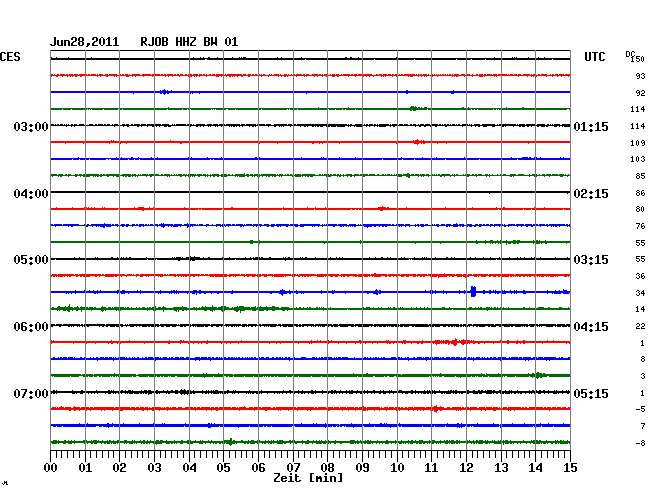Pick the 06:00 local time label
This screenshot has width=650, height=494.
(x=31, y=327)
